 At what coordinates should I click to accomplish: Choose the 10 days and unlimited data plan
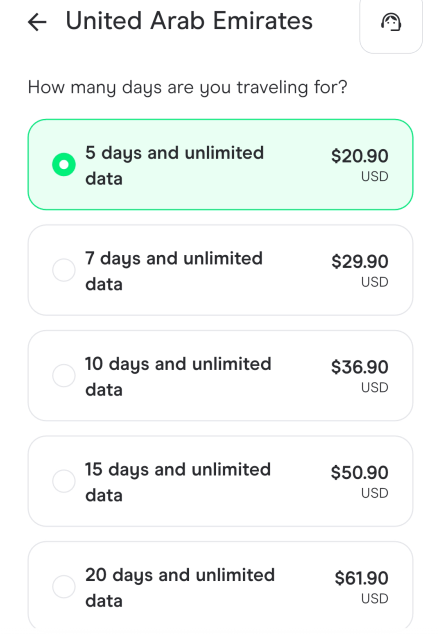220,376
